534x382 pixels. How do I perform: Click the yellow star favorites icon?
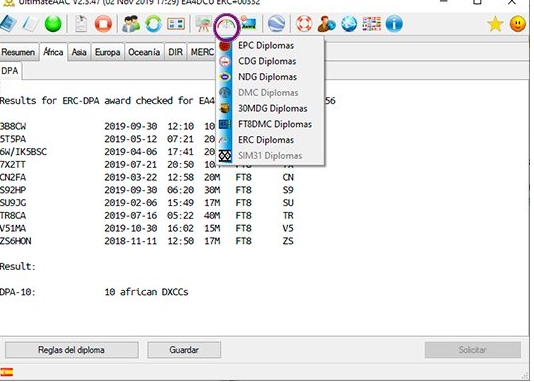point(495,24)
